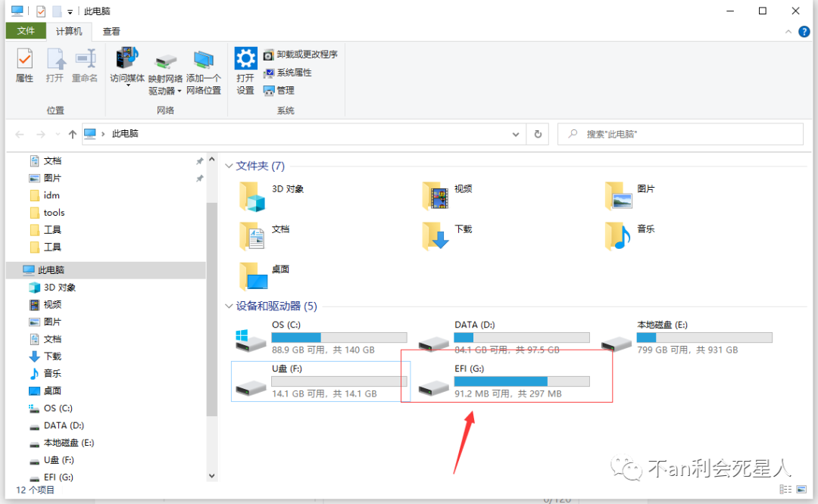
Task: Open the Help question mark icon
Action: click(804, 32)
